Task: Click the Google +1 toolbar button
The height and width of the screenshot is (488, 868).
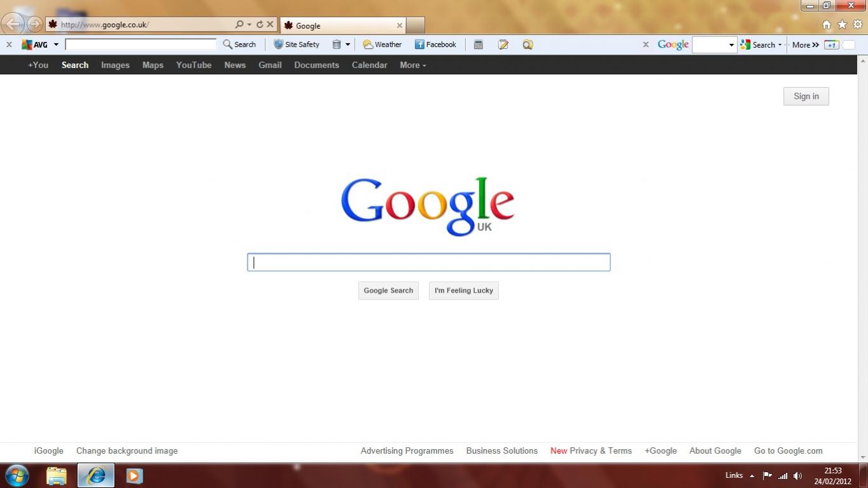Action: point(831,45)
